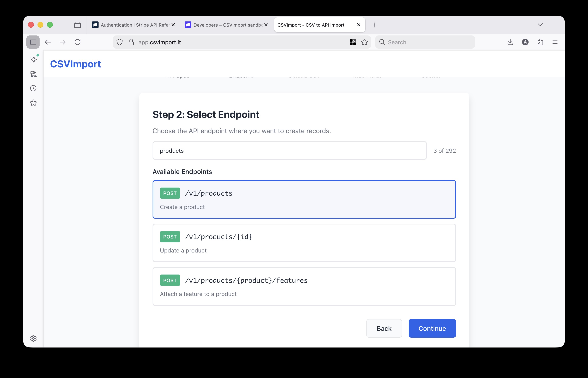
Task: Open the AI sparkle sidebar icon
Action: [33, 59]
